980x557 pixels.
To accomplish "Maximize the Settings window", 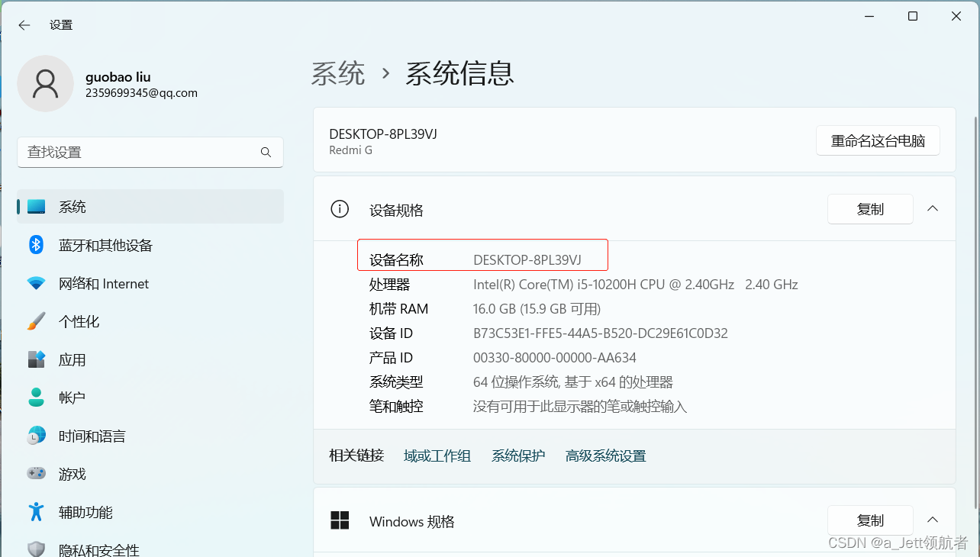I will pos(913,16).
